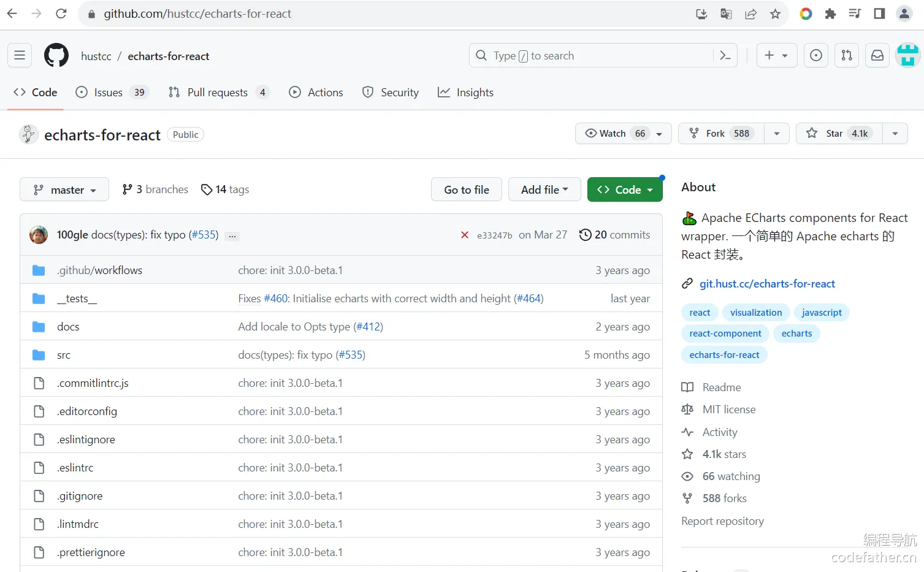This screenshot has height=572, width=924.
Task: Open the Activity link in About
Action: tap(719, 432)
